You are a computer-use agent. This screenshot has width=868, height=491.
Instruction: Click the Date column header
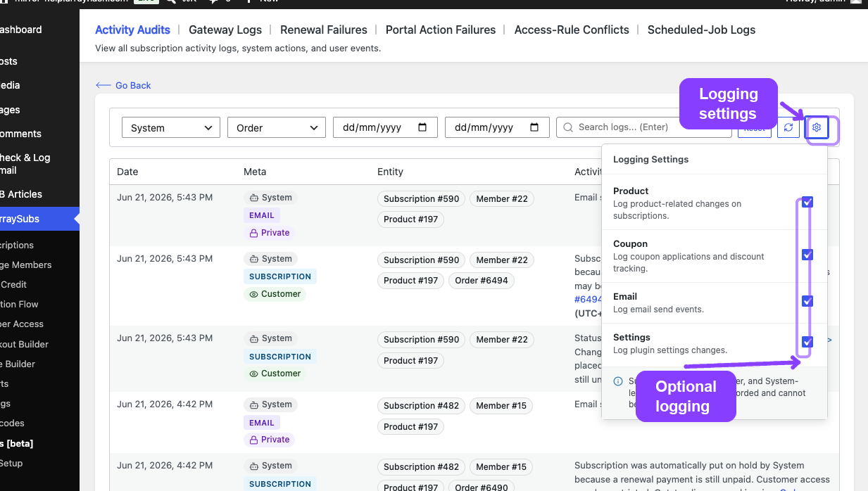coord(127,172)
